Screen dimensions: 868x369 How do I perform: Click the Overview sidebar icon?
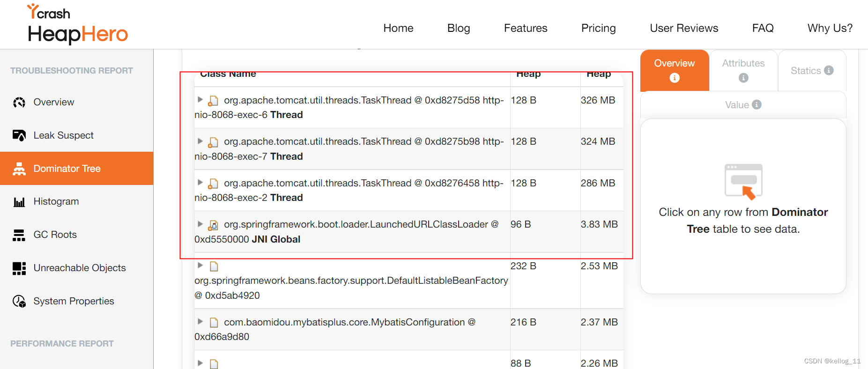[x=19, y=103]
